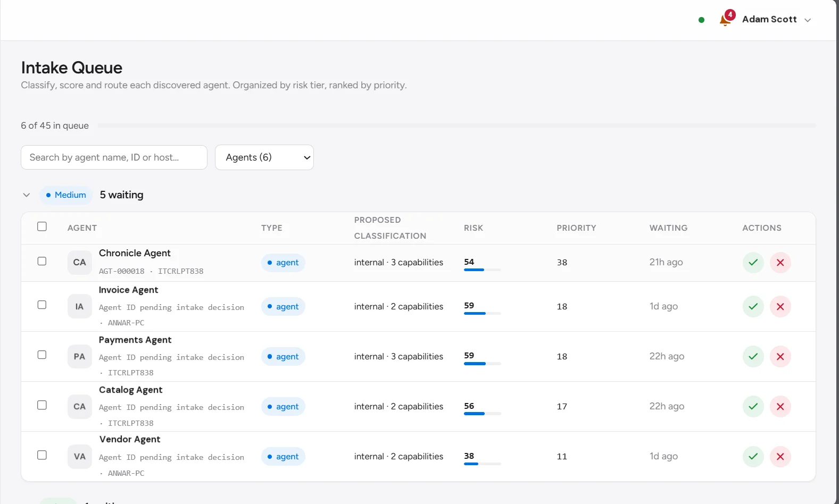Reject Catalog Agent with red X

coord(780,407)
